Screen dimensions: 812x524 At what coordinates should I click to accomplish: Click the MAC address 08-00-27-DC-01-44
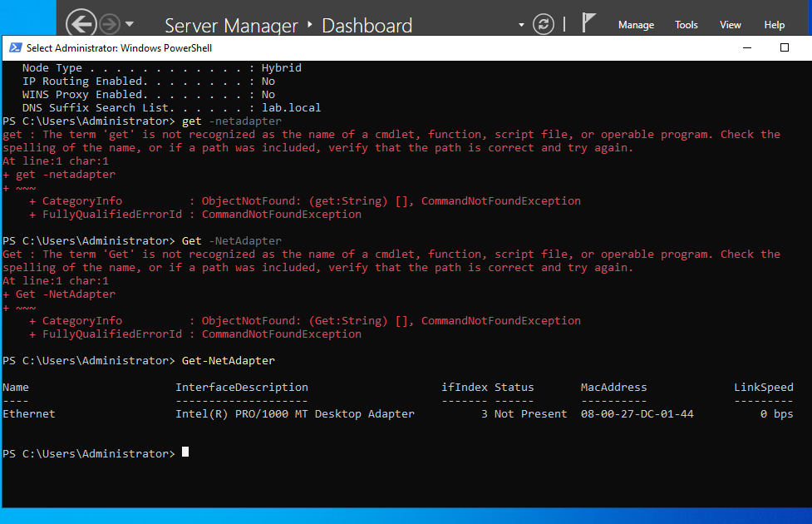pos(637,414)
